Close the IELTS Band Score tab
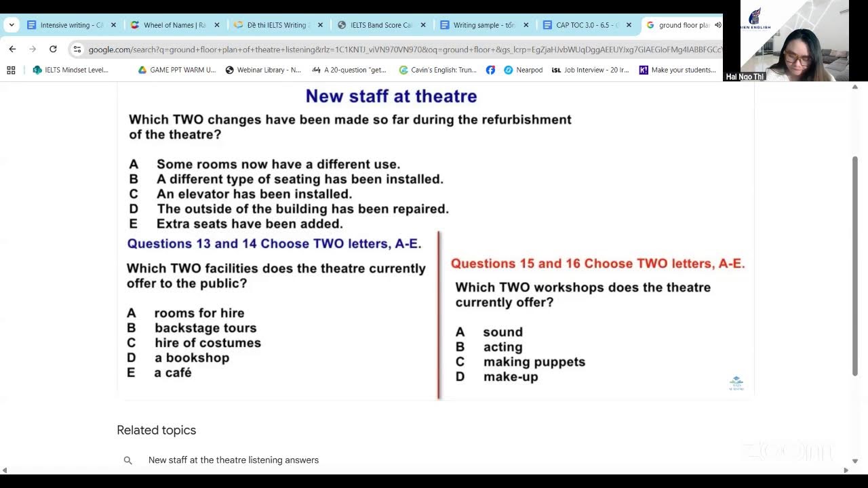868x488 pixels. pos(423,25)
